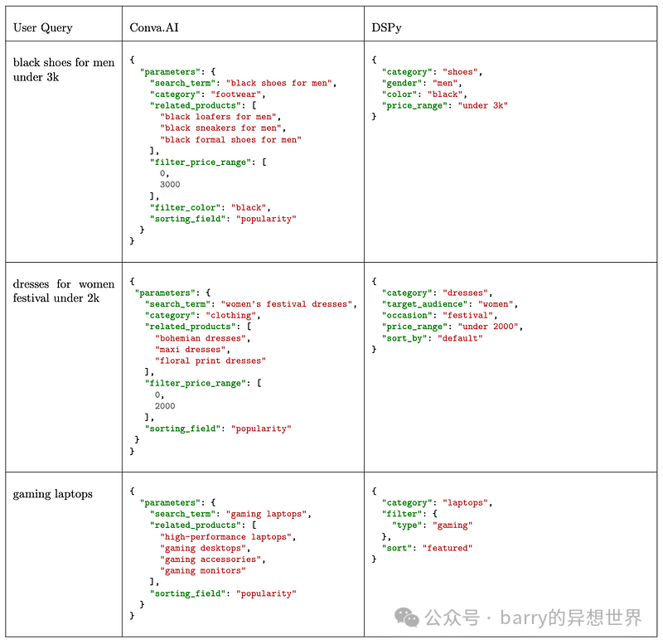Click the "category": "laptops" line
Image resolution: width=663 pixels, height=644 pixels.
[x=438, y=503]
